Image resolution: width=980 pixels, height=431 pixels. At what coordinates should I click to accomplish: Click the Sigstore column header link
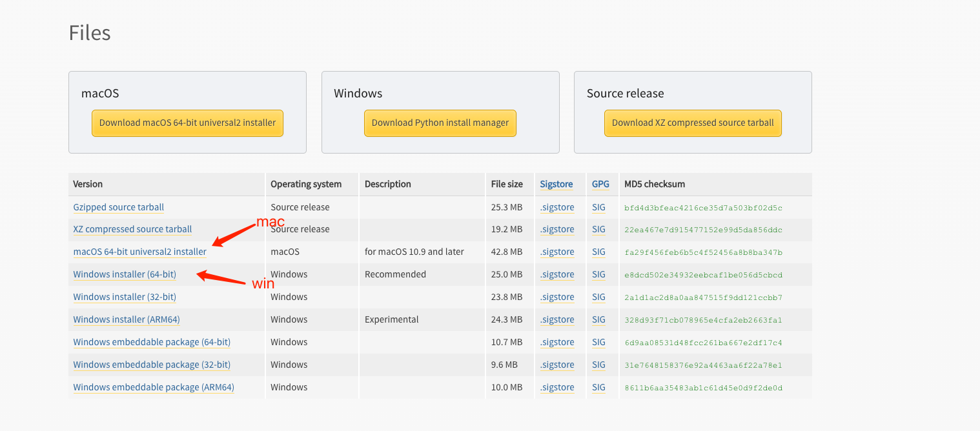click(x=556, y=184)
